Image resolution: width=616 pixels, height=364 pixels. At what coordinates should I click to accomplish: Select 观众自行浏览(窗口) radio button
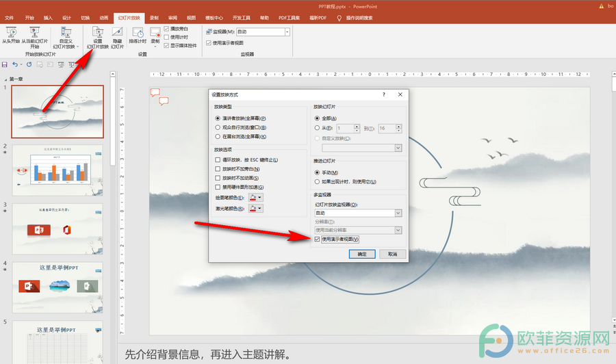[218, 127]
